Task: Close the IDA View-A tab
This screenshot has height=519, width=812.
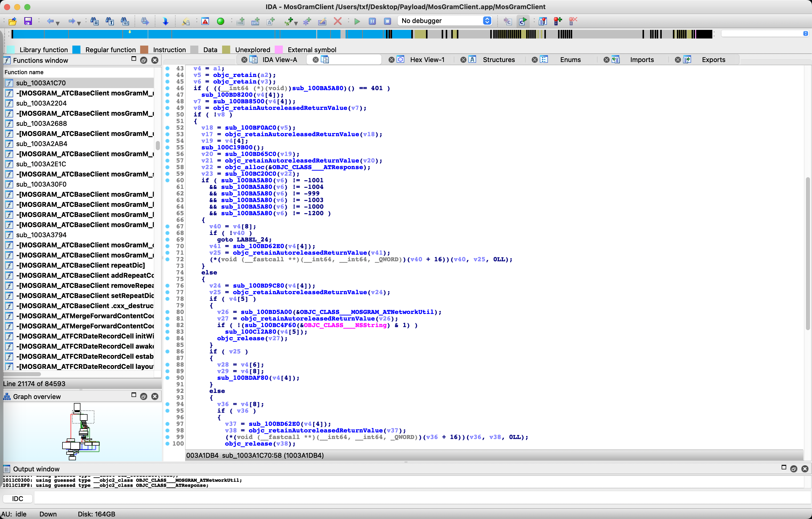Action: tap(244, 60)
